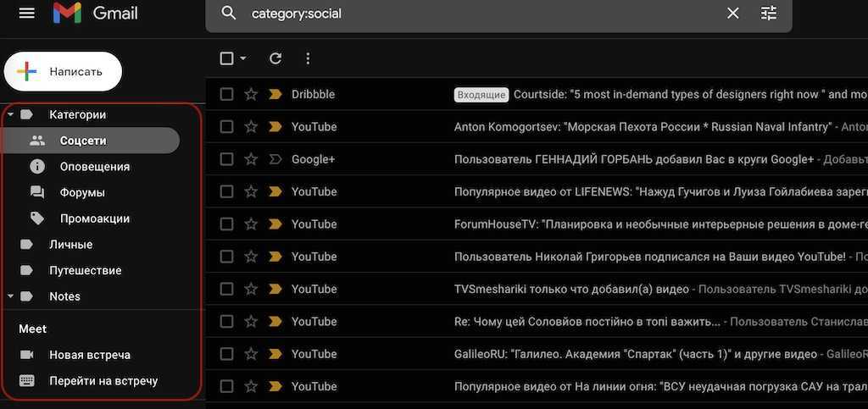Open the Re: Чому цей Соловйов email

587,321
